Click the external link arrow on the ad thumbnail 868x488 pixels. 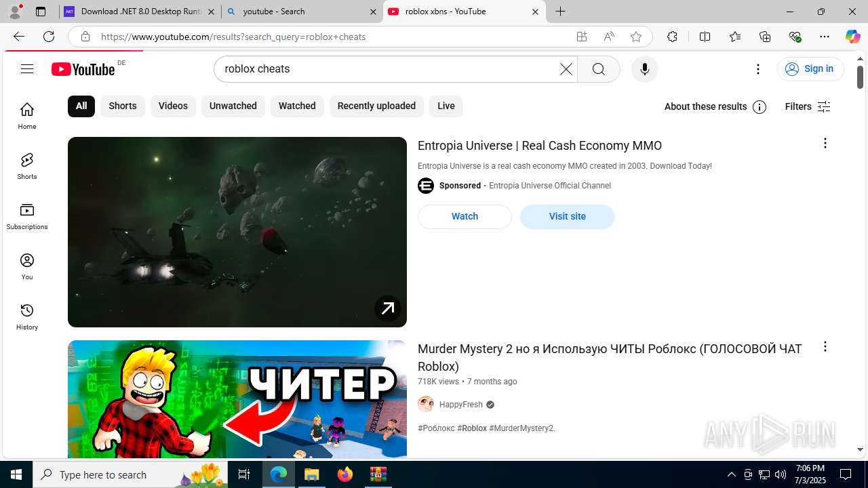tap(388, 308)
